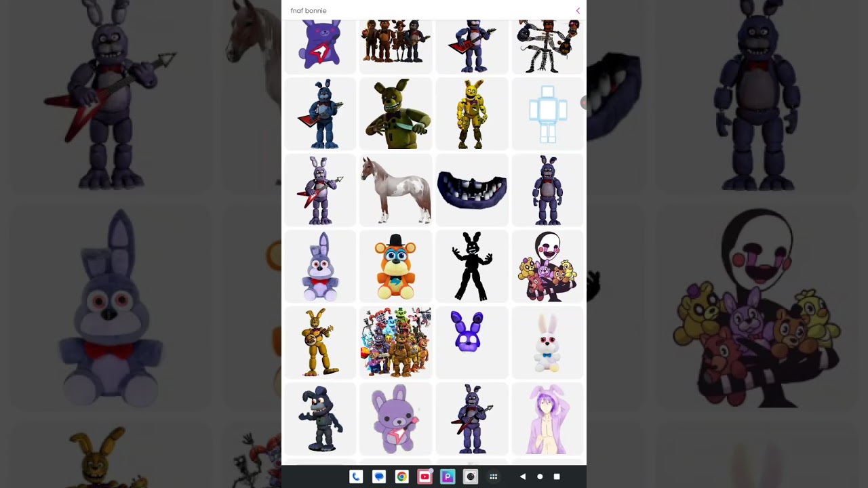Choose the black bunny silhouette sticker

coord(472,266)
